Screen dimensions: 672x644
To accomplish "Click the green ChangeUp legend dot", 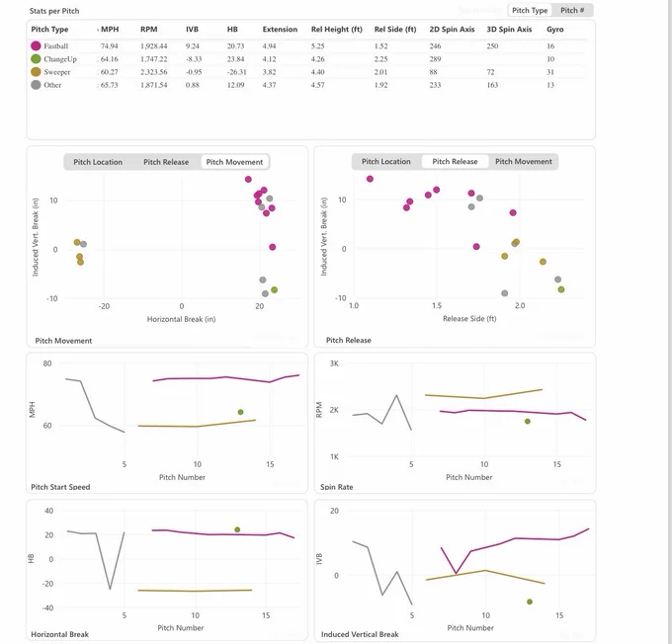I will coord(36,58).
